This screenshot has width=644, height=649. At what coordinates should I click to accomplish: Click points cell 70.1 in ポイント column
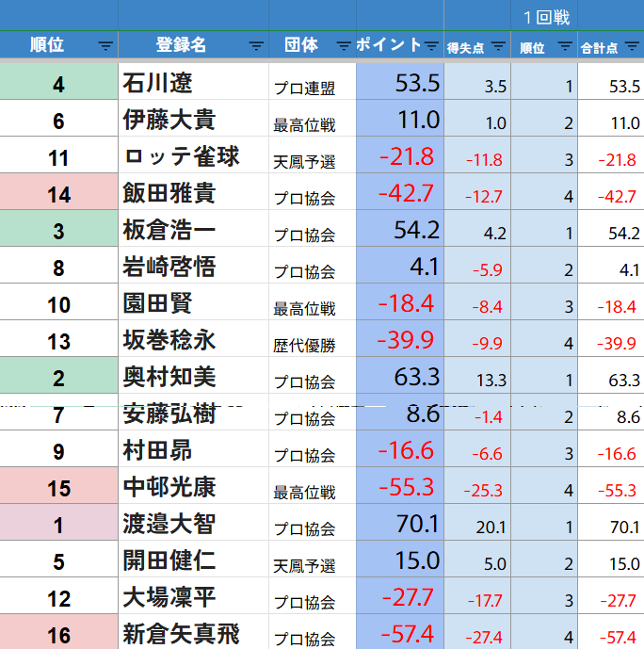click(x=400, y=523)
